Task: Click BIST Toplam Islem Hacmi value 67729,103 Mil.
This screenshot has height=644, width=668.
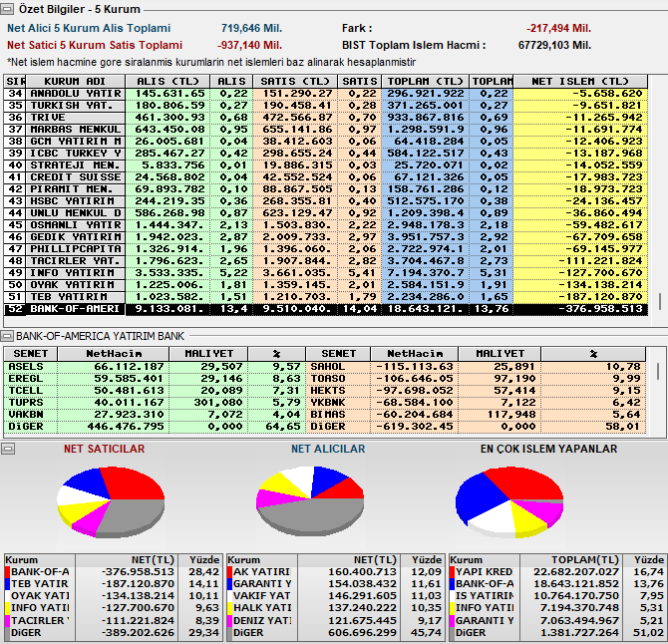Action: click(554, 46)
